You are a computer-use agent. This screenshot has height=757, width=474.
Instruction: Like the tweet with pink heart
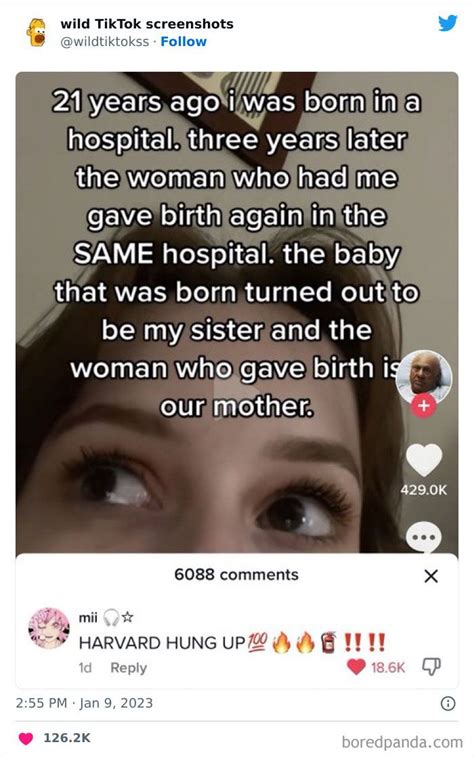tap(26, 738)
